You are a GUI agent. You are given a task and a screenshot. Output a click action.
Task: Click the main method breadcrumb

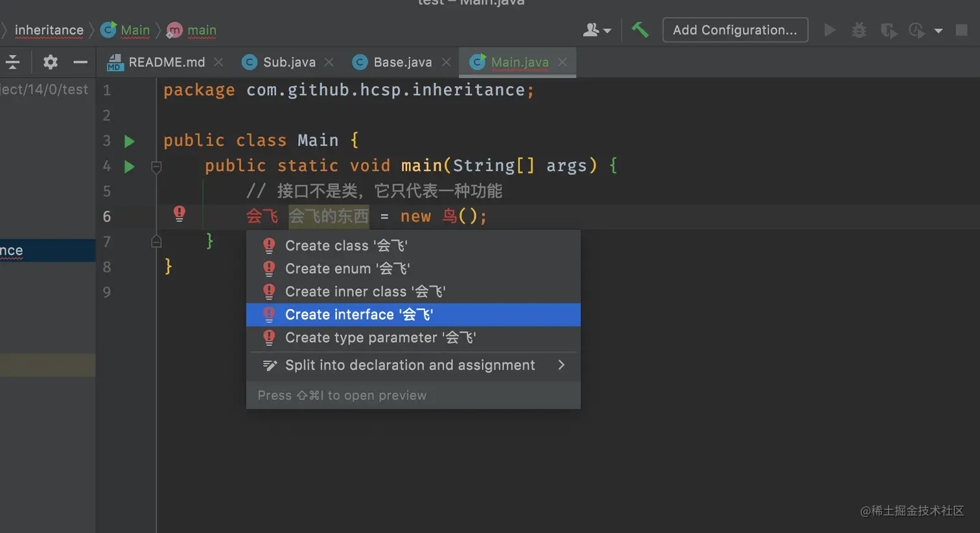point(192,30)
